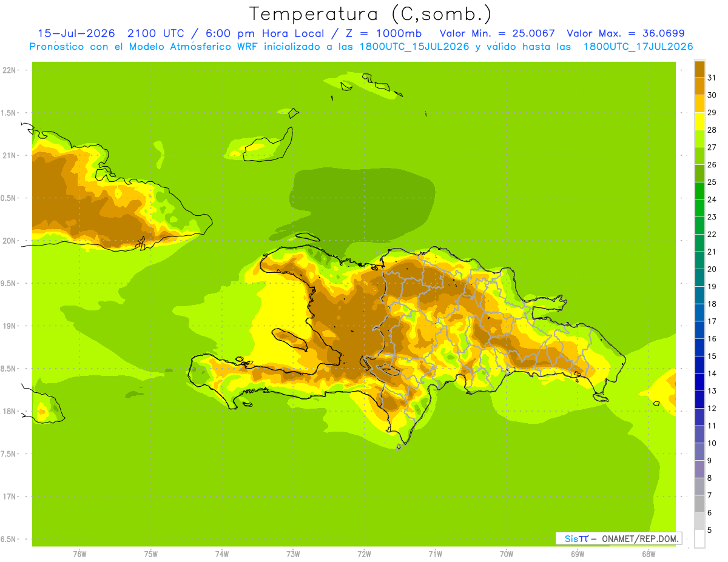Click legend value 29 on the color bar
The image size is (728, 562).
coord(712,112)
